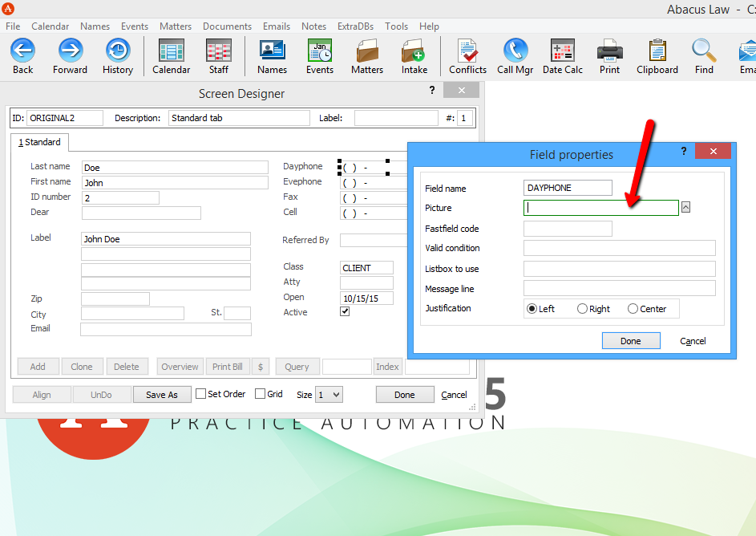Open the Matters folder icon
The image size is (756, 536).
(x=367, y=51)
